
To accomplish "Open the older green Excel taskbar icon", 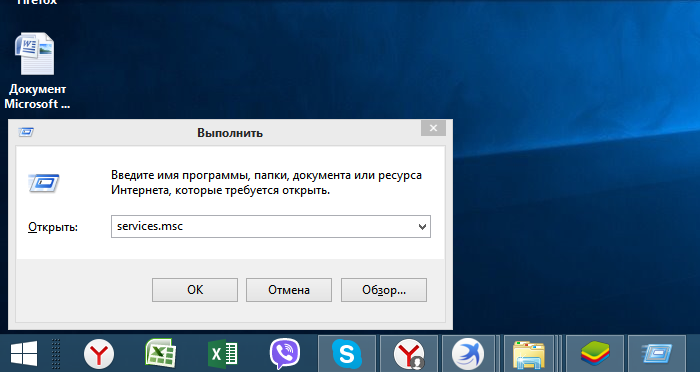I will coord(161,354).
